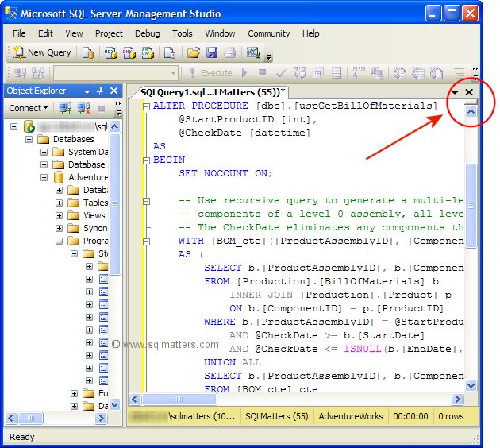Open Object Explorer window position dropdown
500x448 pixels.
pos(87,91)
